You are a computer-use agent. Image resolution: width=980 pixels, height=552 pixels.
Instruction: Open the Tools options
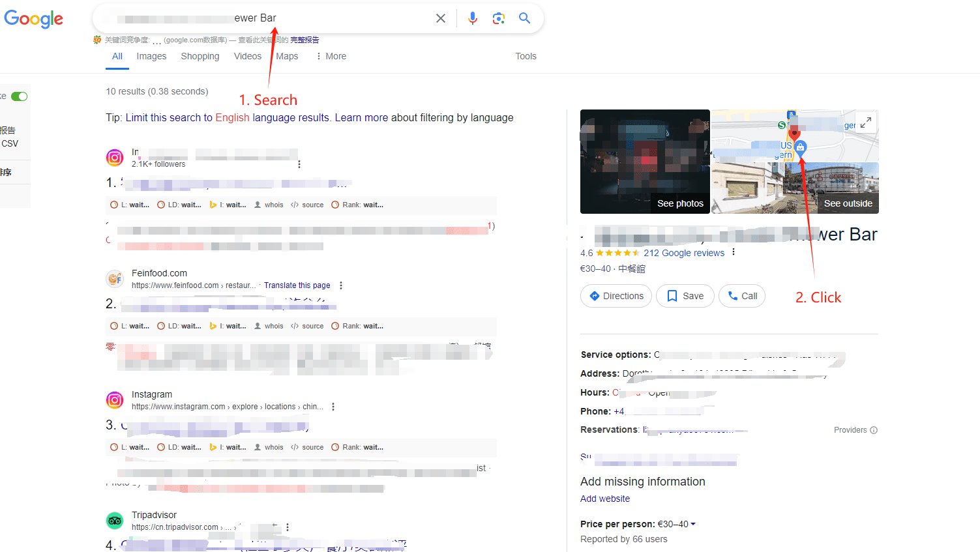click(526, 56)
